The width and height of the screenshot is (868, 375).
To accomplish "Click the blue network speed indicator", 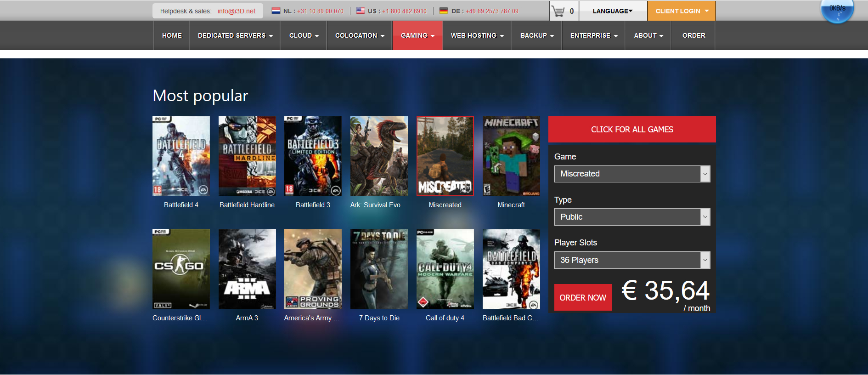I will (x=837, y=10).
